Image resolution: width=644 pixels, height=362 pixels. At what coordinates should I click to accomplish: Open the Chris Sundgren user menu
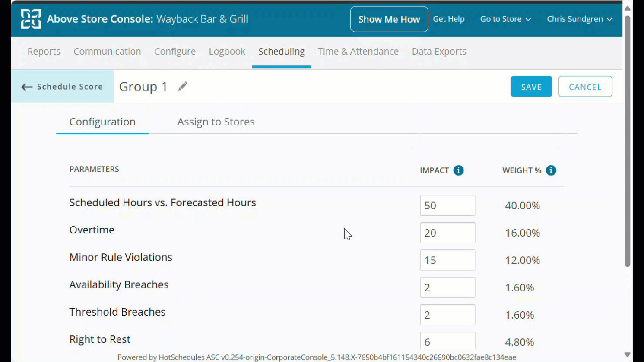pyautogui.click(x=579, y=19)
